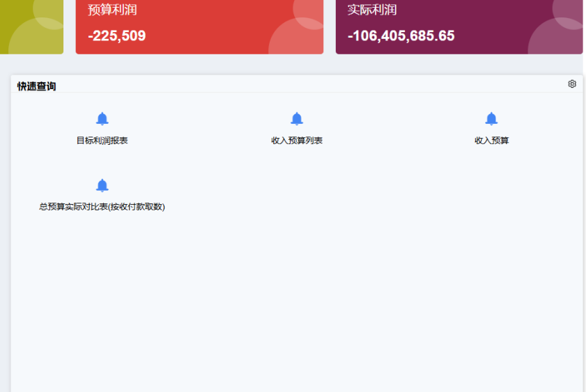Click the decorative circle on the red card
This screenshot has height=392, width=586.
tap(300, 38)
